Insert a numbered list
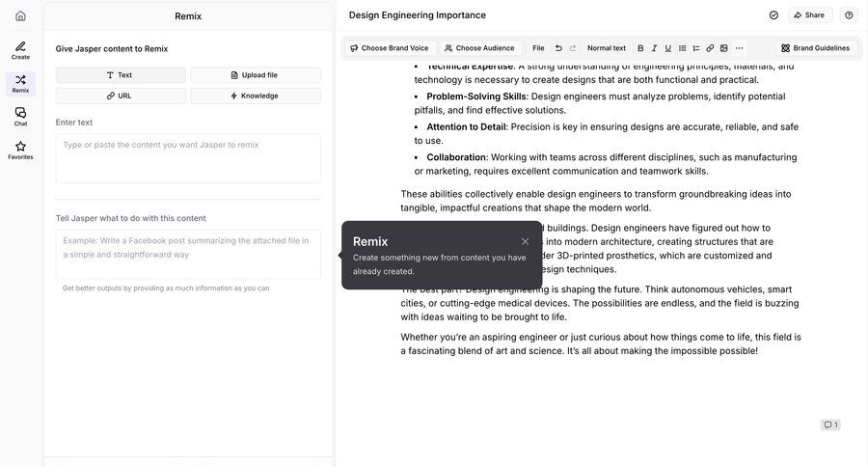The image size is (868, 467). 695,48
